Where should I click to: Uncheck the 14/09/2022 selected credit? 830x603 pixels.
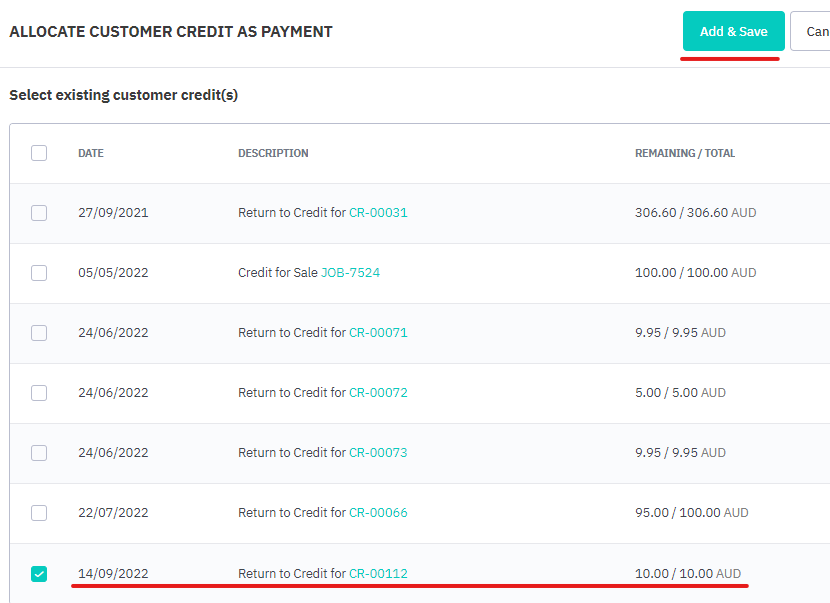pos(39,573)
